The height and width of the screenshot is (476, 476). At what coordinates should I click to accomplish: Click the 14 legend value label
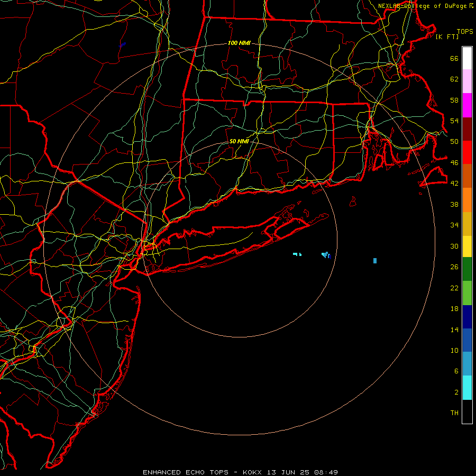pyautogui.click(x=454, y=329)
